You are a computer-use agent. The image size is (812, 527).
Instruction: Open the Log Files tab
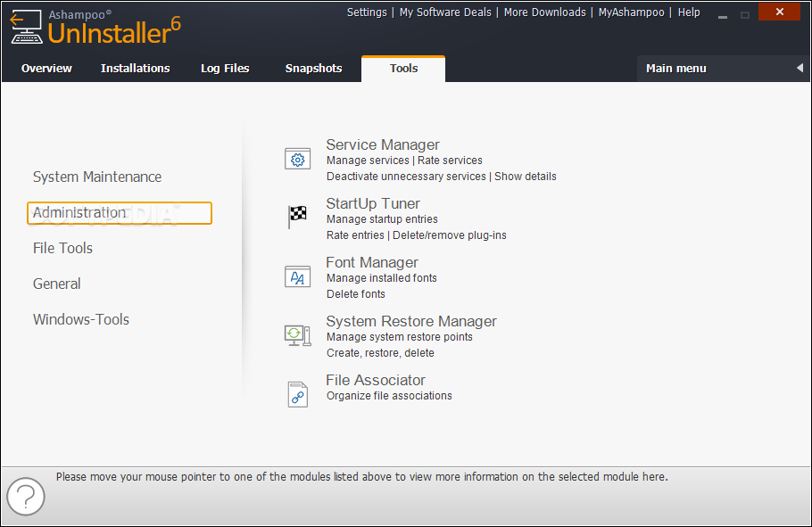(x=225, y=69)
